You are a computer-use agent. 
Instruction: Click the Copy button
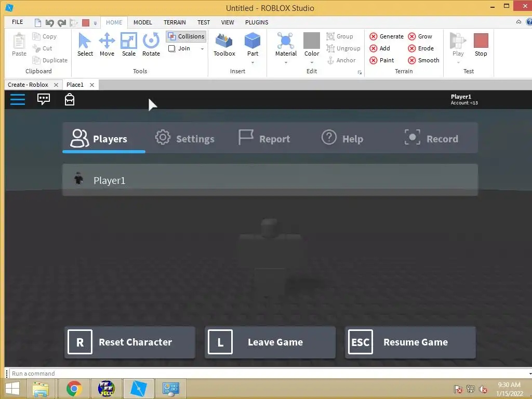pyautogui.click(x=45, y=36)
